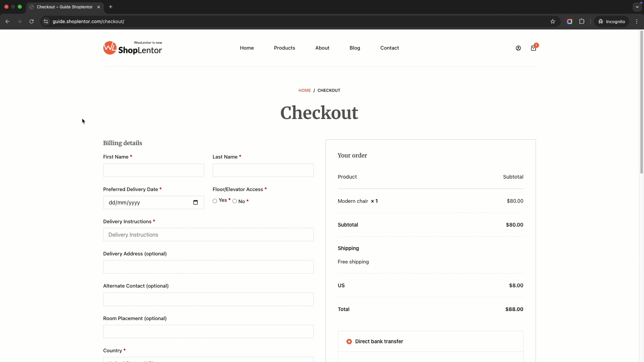Click the HOME breadcrumb link
Viewport: 644px width, 362px height.
tap(305, 90)
